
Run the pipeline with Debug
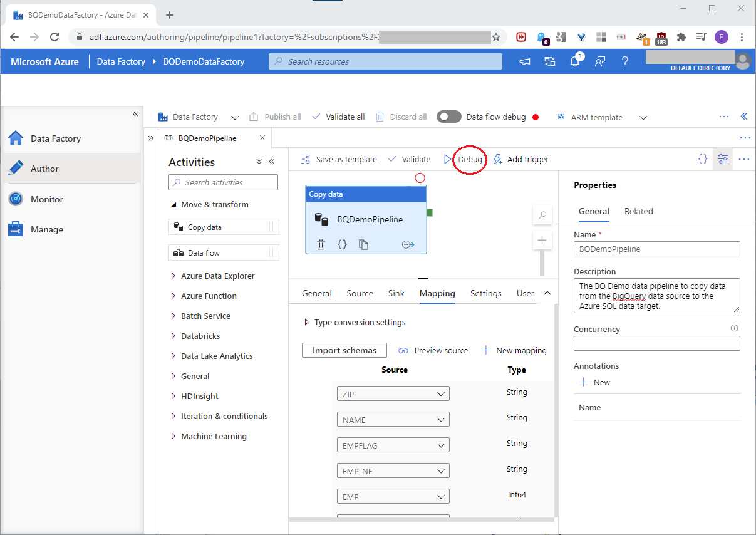click(x=469, y=159)
